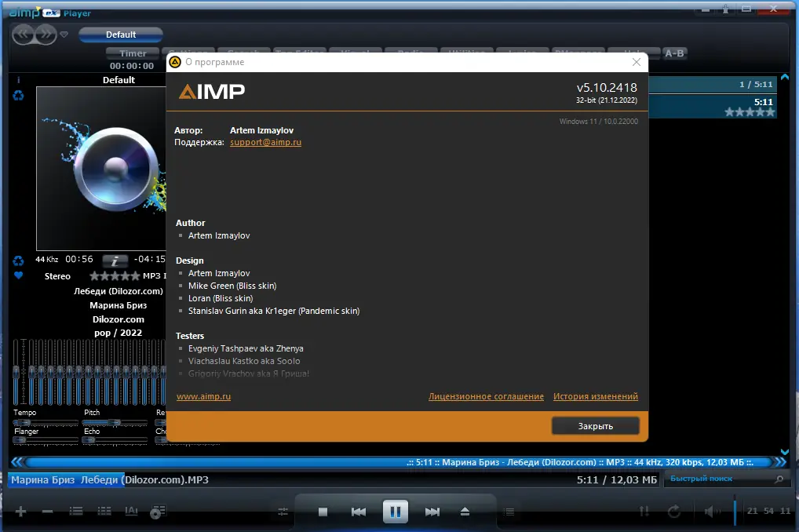Open the equalizer sliders icon beside stop

point(283,512)
